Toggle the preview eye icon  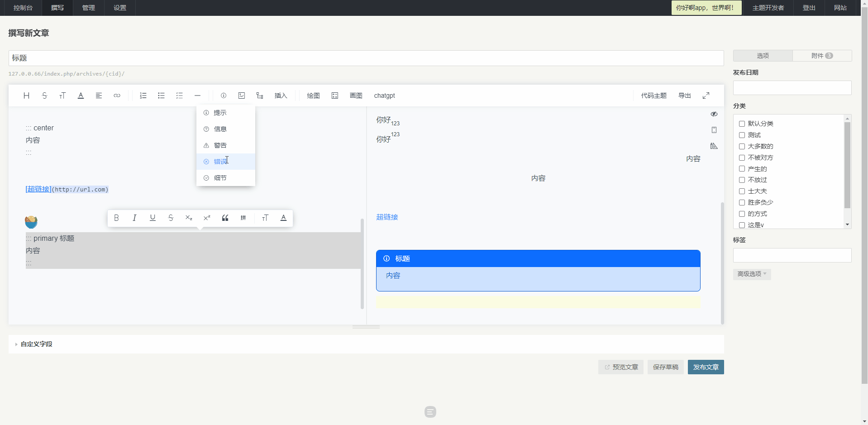pyautogui.click(x=714, y=114)
